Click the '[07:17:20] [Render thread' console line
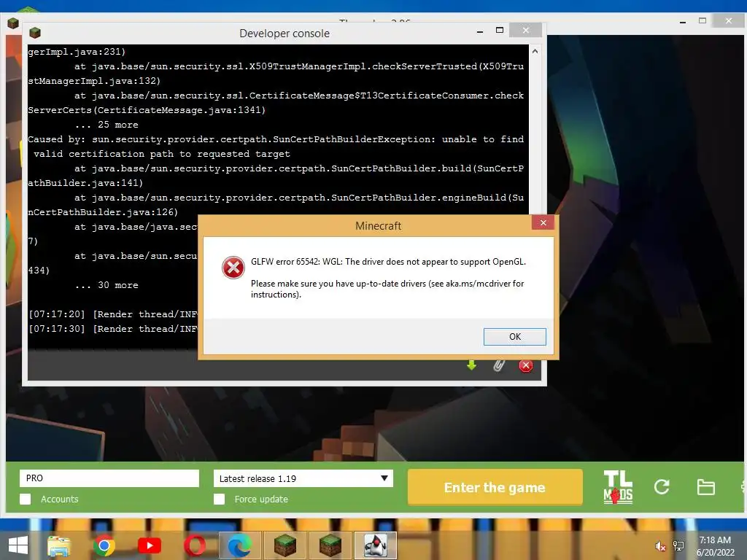This screenshot has width=747, height=560. click(113, 314)
